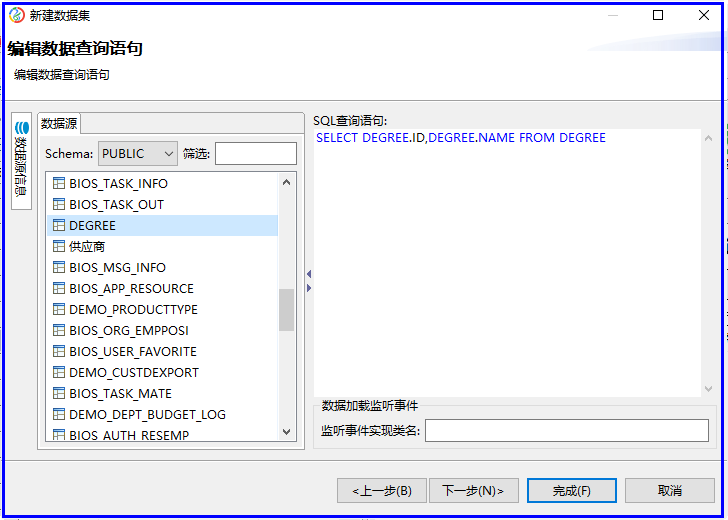This screenshot has width=728, height=520.
Task: Click the table icon beside DEMO_PRODUCTTYPE
Action: (x=58, y=310)
